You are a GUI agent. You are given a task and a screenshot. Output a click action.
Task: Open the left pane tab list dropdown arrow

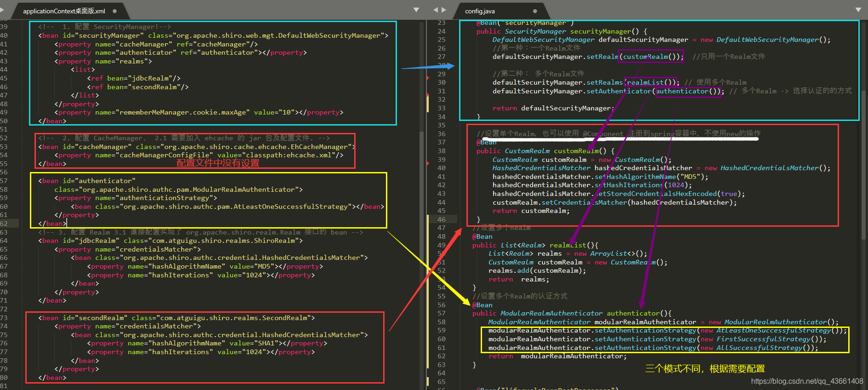tap(416, 10)
